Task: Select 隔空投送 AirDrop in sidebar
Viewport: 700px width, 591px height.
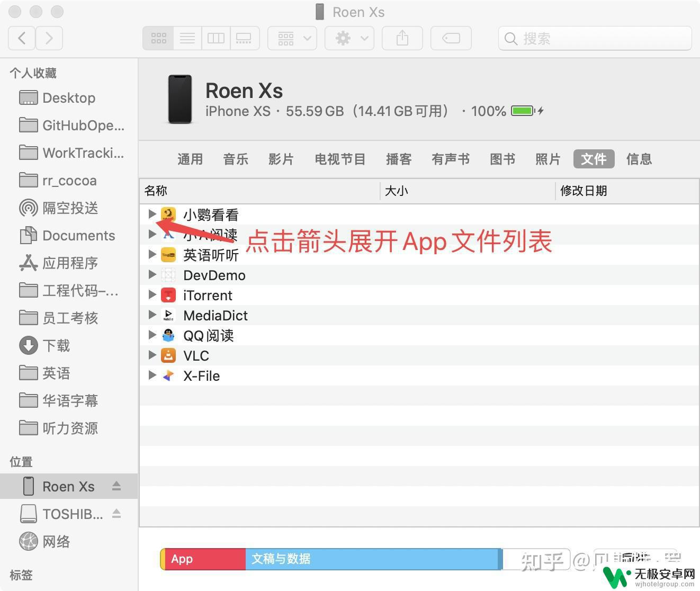Action: pyautogui.click(x=69, y=208)
